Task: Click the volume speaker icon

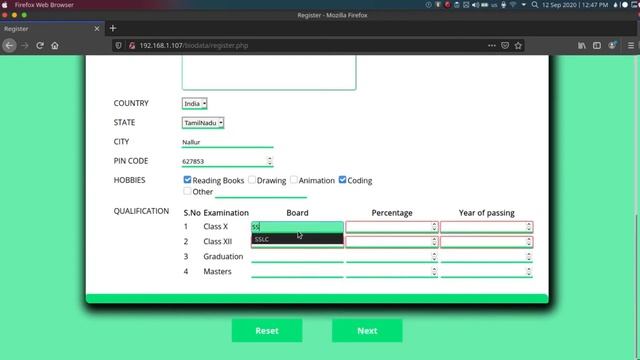Action: (x=476, y=5)
